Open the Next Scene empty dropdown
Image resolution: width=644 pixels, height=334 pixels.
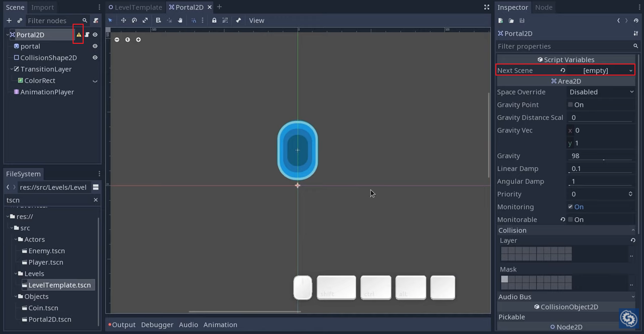pyautogui.click(x=601, y=71)
